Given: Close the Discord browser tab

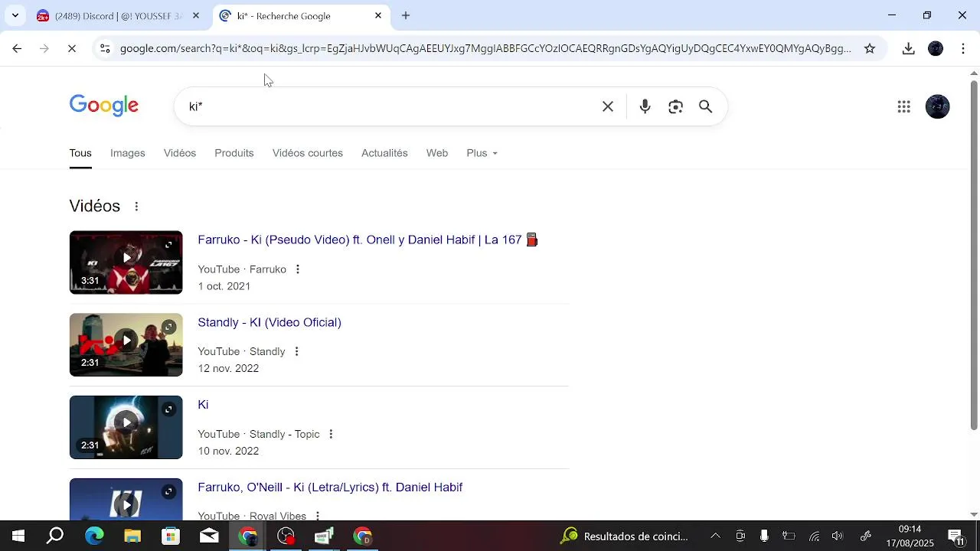Looking at the screenshot, I should tap(196, 15).
